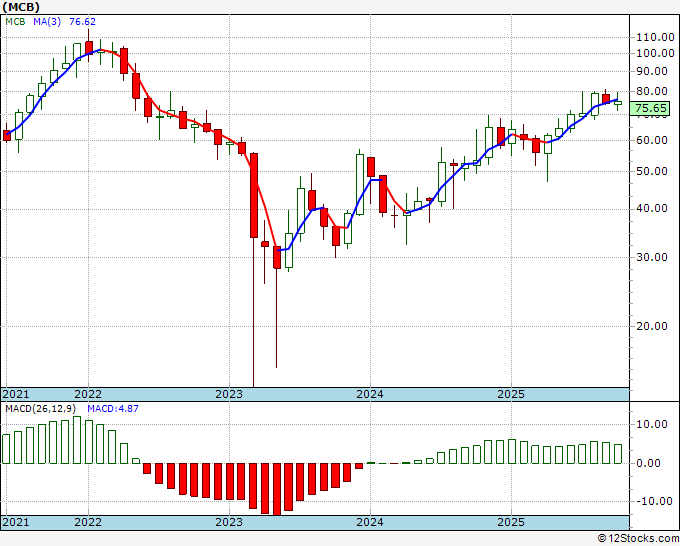Click 2021 on the MACD panel timeline

(16, 522)
